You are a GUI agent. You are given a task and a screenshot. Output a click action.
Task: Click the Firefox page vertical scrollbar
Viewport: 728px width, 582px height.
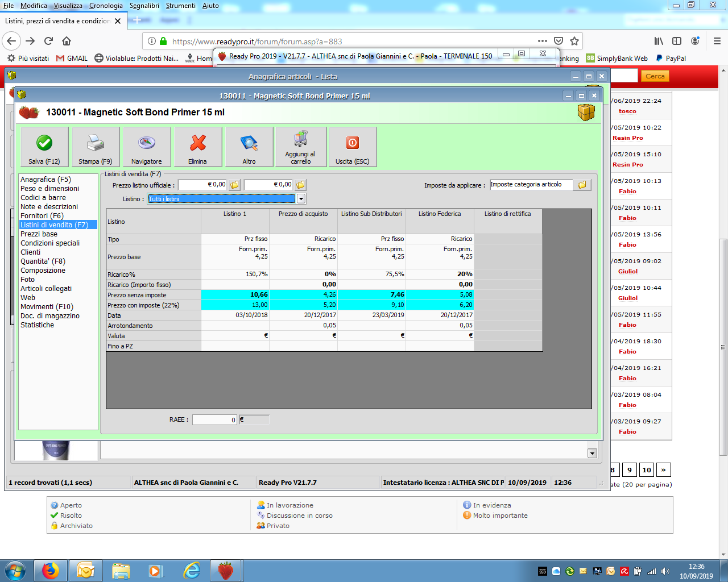723,347
